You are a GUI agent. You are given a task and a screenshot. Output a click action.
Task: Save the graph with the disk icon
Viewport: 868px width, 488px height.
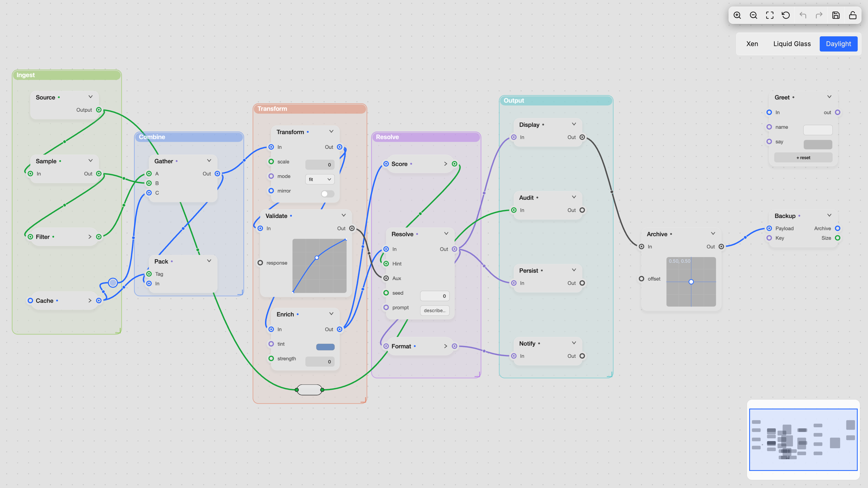click(x=836, y=15)
